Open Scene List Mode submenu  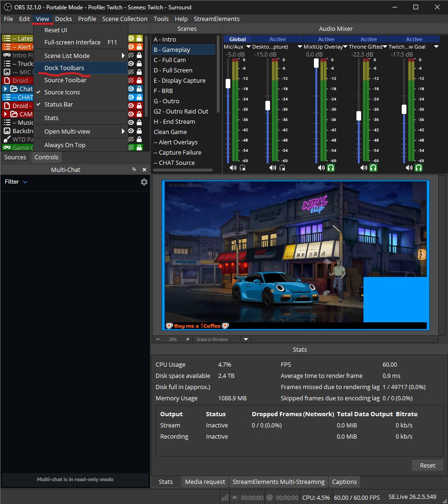click(81, 56)
